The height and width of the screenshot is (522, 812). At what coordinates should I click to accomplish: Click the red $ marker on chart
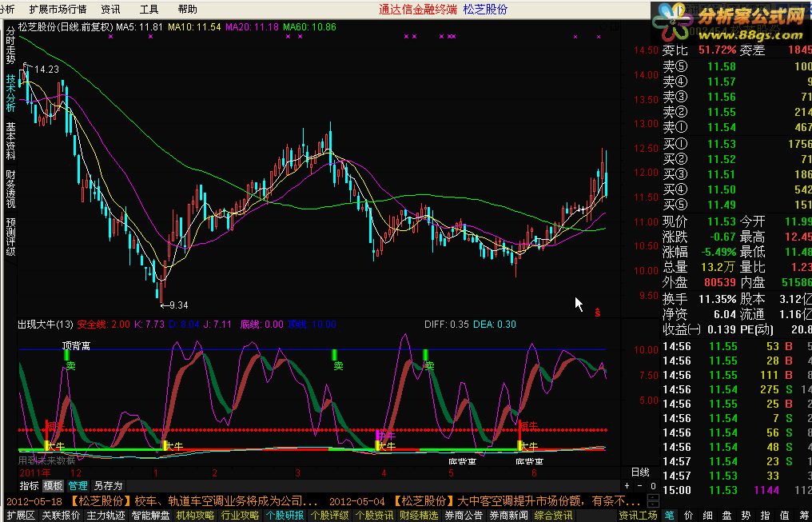(598, 313)
